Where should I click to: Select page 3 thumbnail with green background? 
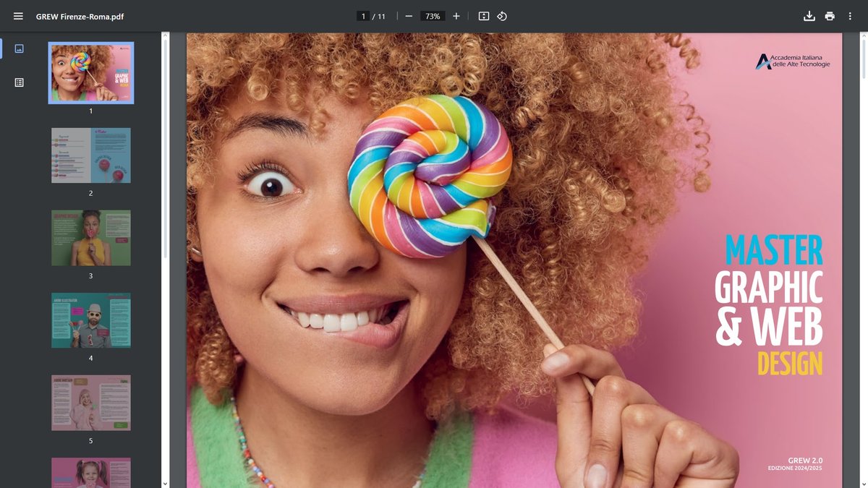pos(91,238)
